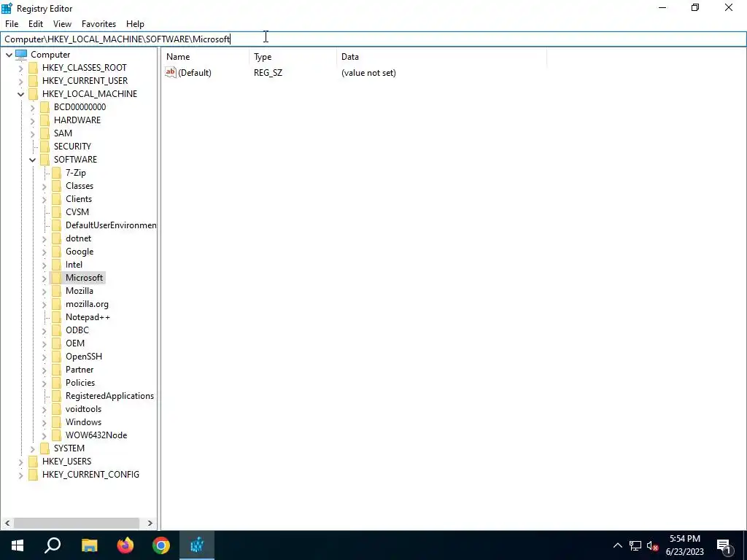Expand the HARDWARE key
This screenshot has height=560, width=747.
click(x=32, y=120)
